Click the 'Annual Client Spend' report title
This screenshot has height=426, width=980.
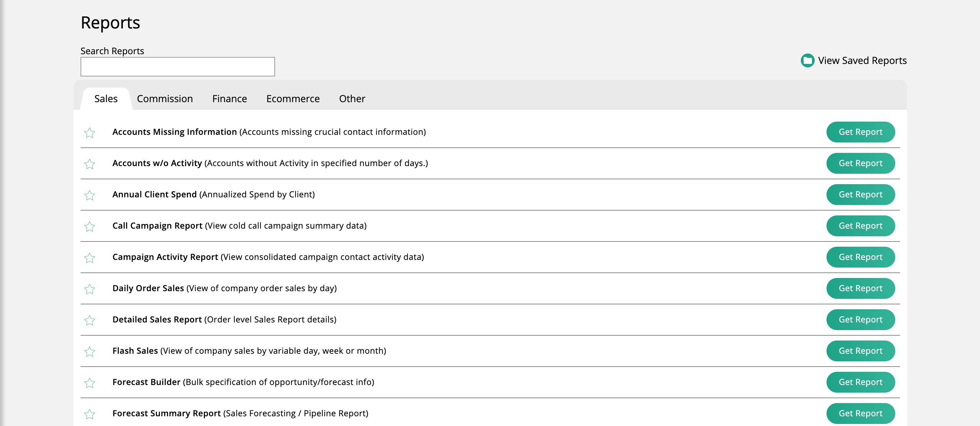click(x=155, y=194)
